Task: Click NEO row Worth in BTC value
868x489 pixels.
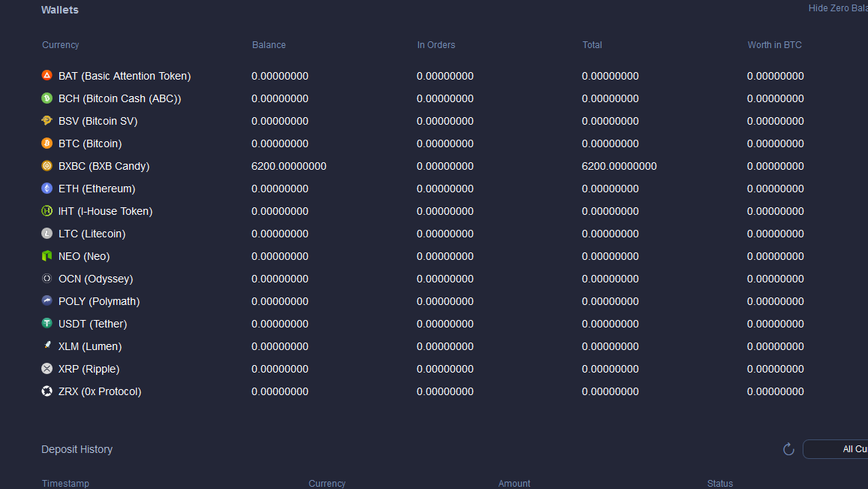Action: coord(776,256)
